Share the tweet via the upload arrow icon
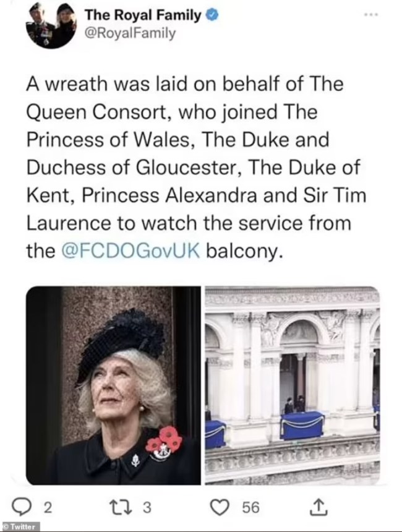This screenshot has width=402, height=532. (318, 507)
